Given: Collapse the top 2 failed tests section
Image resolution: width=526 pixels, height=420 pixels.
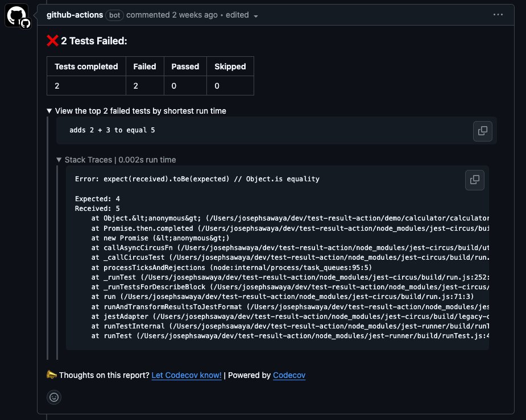Looking at the screenshot, I should 136,111.
